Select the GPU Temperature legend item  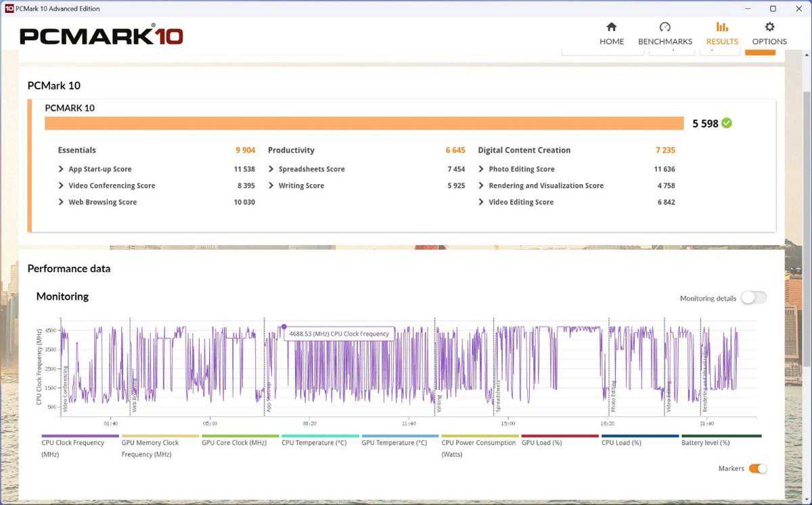click(x=394, y=443)
